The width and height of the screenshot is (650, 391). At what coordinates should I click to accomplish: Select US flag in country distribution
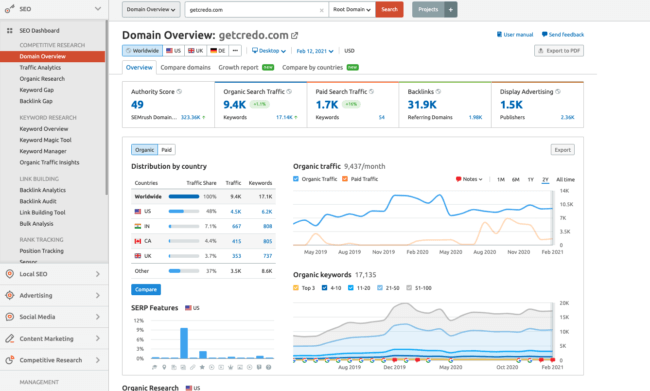point(138,211)
